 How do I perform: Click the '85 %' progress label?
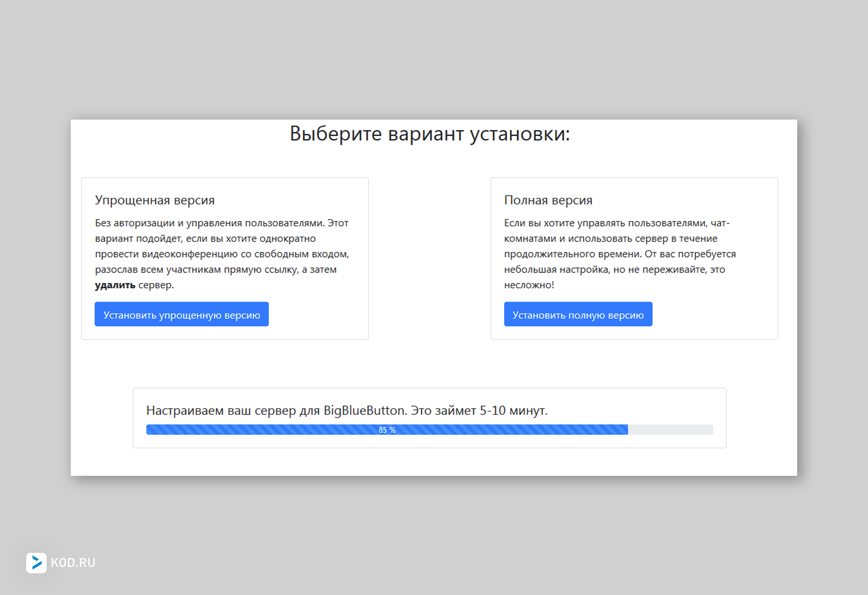(x=387, y=430)
